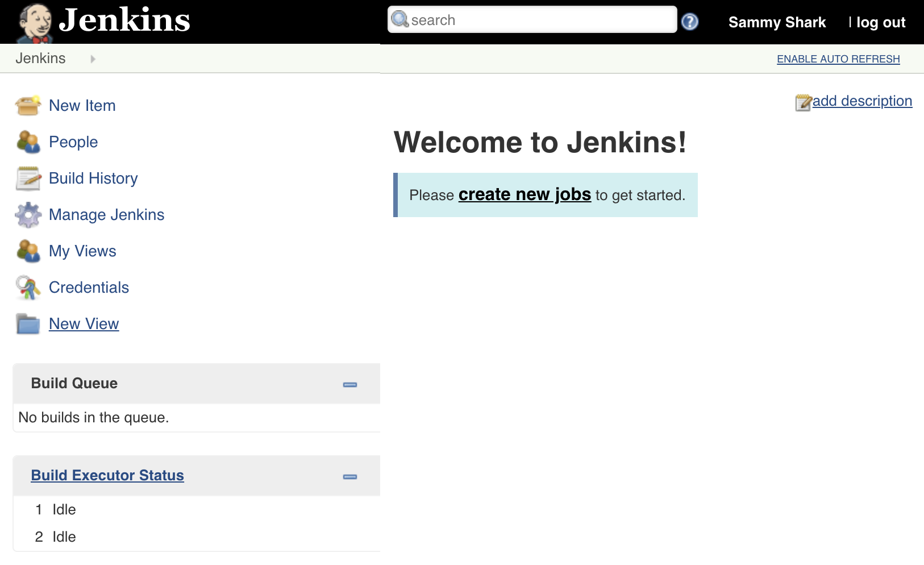The width and height of the screenshot is (924, 565).
Task: Enable auto refresh
Action: pyautogui.click(x=838, y=59)
